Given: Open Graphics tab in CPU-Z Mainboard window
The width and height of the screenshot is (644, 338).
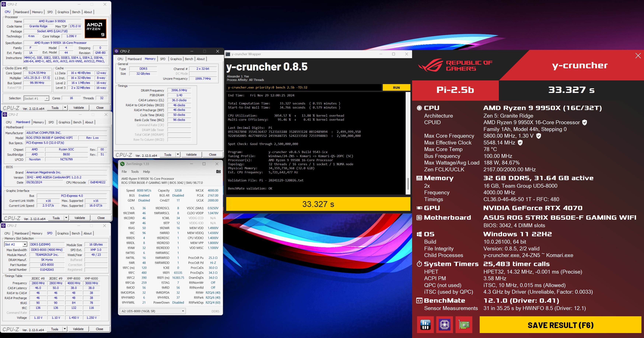Looking at the screenshot, I should coord(64,122).
